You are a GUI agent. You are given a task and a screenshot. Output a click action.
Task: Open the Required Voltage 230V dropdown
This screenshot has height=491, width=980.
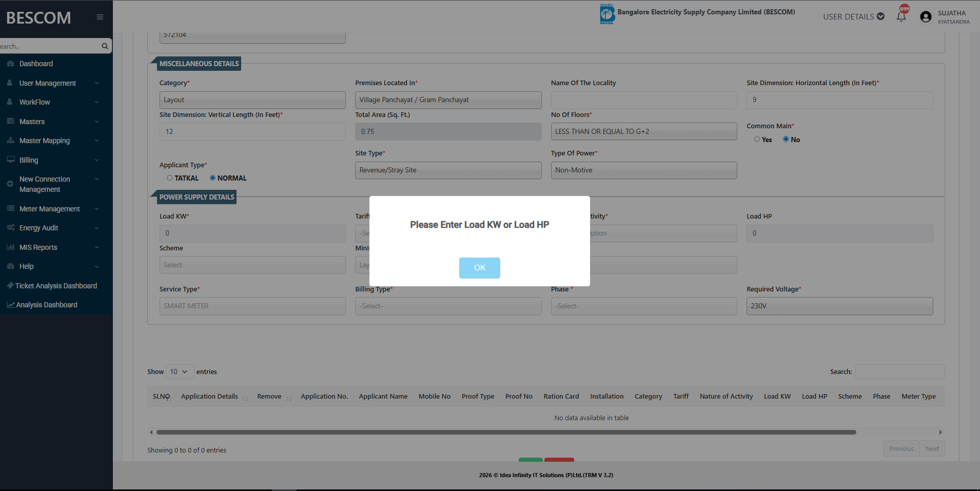[x=839, y=306]
